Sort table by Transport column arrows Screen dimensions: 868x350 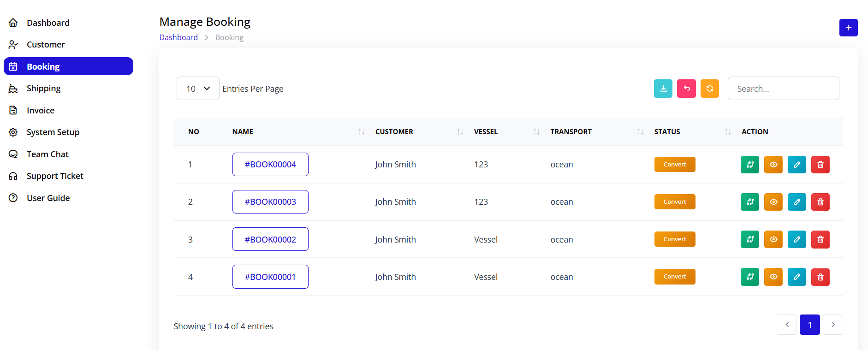coord(641,132)
